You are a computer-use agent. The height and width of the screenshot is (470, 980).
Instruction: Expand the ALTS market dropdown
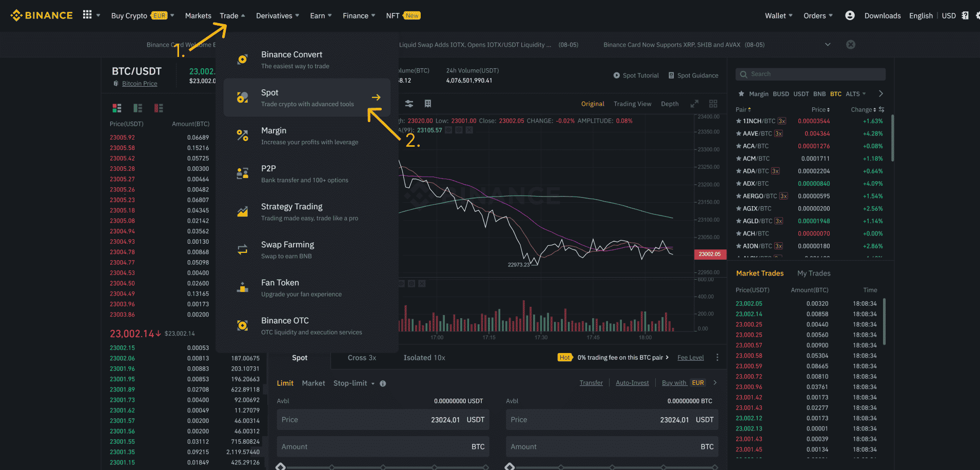(x=855, y=94)
